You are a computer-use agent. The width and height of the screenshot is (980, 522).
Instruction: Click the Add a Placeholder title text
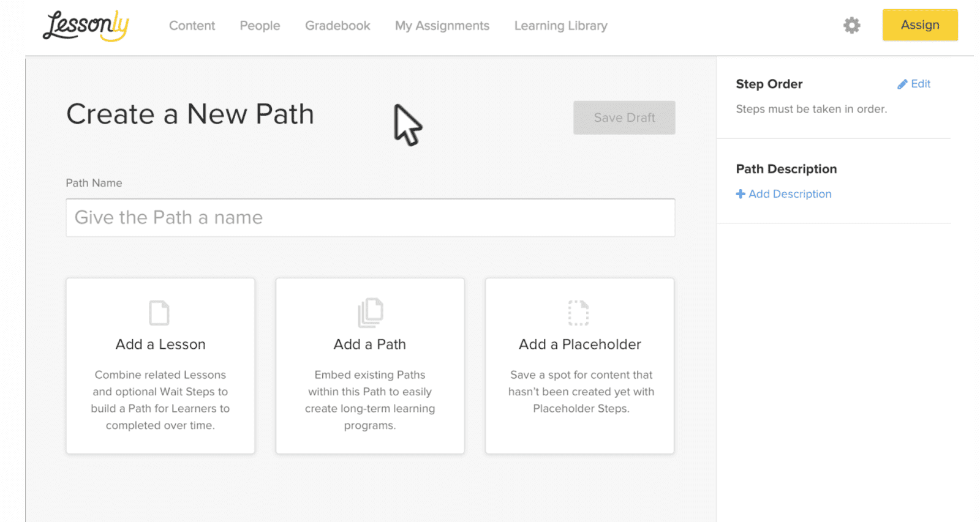click(580, 345)
